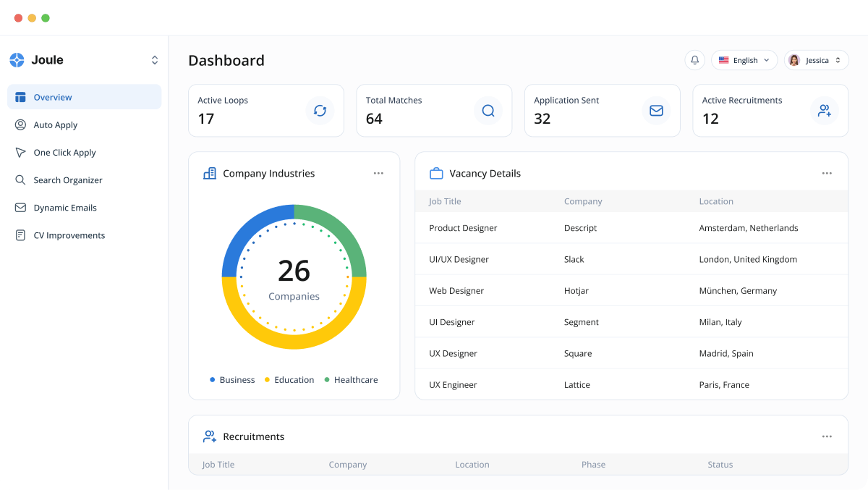Open Company Industries more options menu
The image size is (868, 490).
tap(378, 174)
